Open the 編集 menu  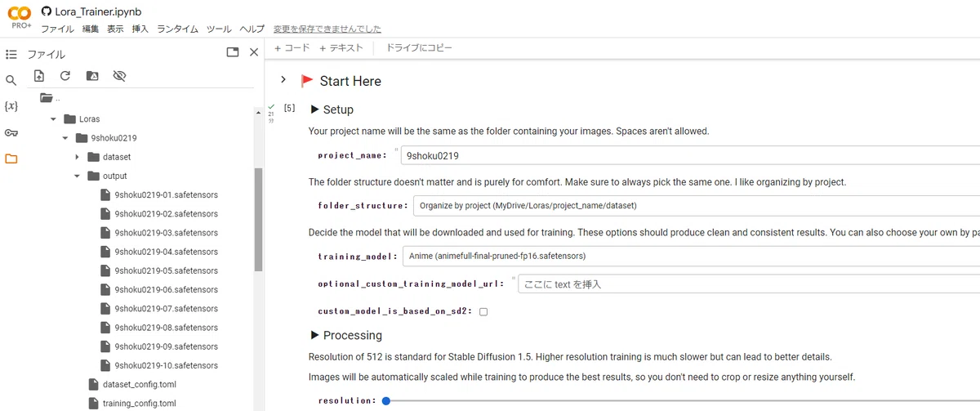click(91, 29)
